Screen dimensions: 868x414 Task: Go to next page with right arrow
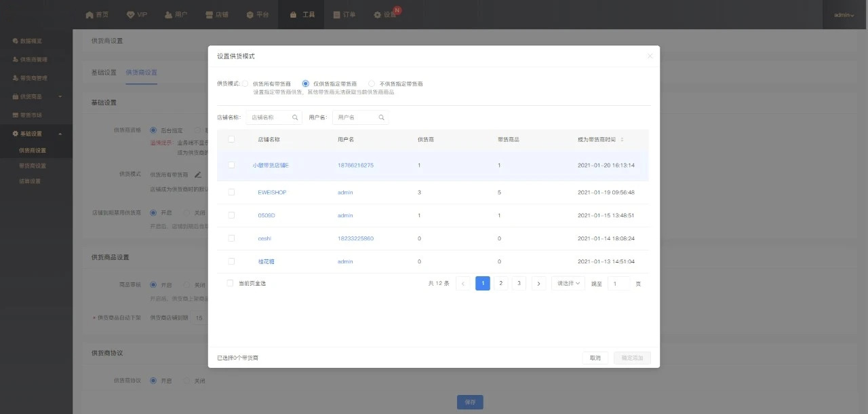(538, 284)
